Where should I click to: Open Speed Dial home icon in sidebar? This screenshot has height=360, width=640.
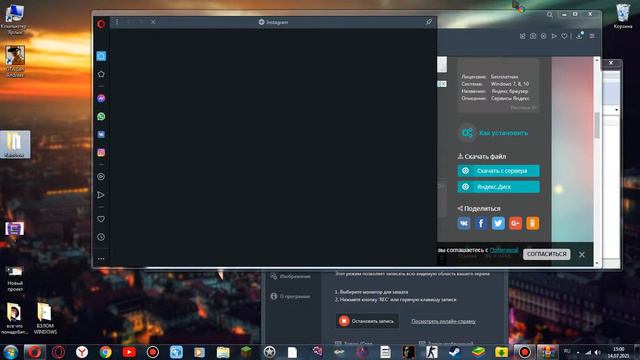click(101, 74)
